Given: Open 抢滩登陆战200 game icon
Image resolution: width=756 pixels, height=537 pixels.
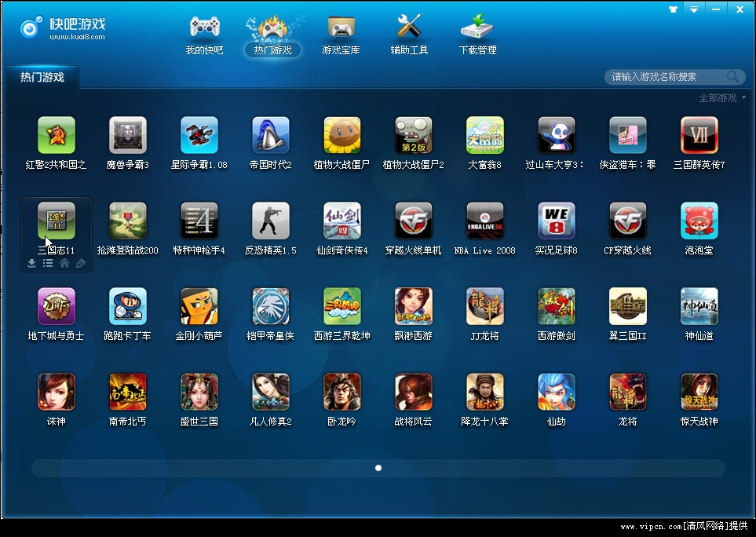Looking at the screenshot, I should [x=128, y=221].
